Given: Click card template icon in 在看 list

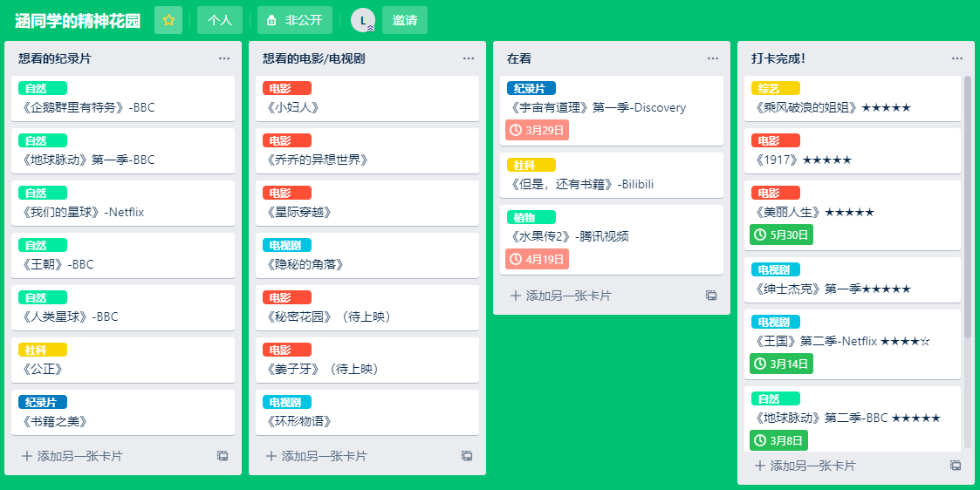Looking at the screenshot, I should (711, 296).
